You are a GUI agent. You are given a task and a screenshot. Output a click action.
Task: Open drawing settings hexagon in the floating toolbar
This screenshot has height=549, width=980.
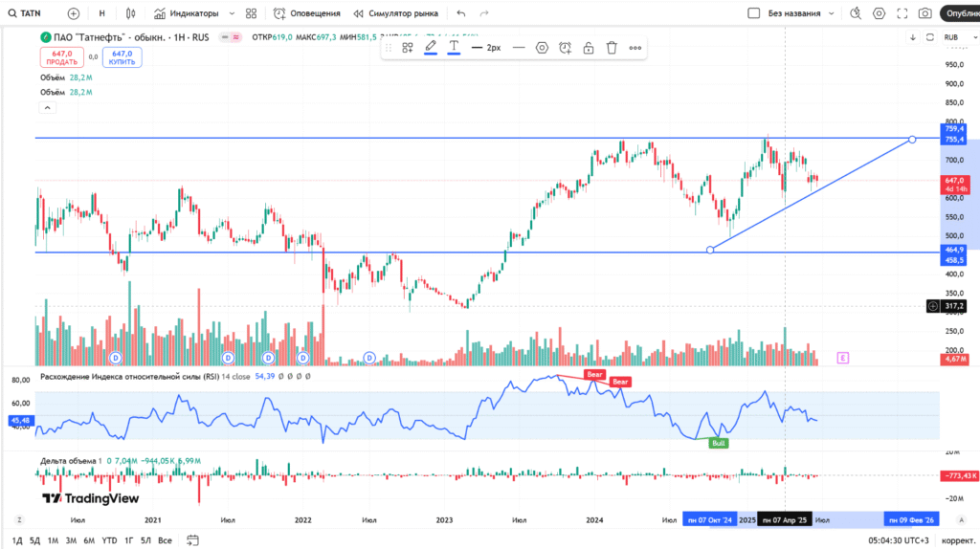(x=542, y=48)
